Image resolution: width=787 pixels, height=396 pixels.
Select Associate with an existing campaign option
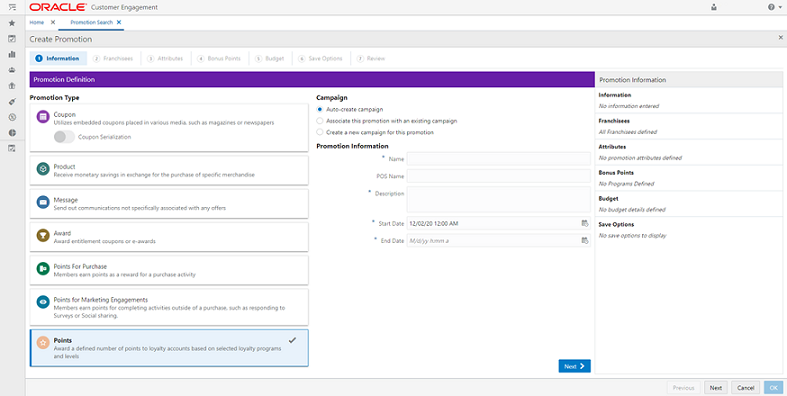coord(320,121)
